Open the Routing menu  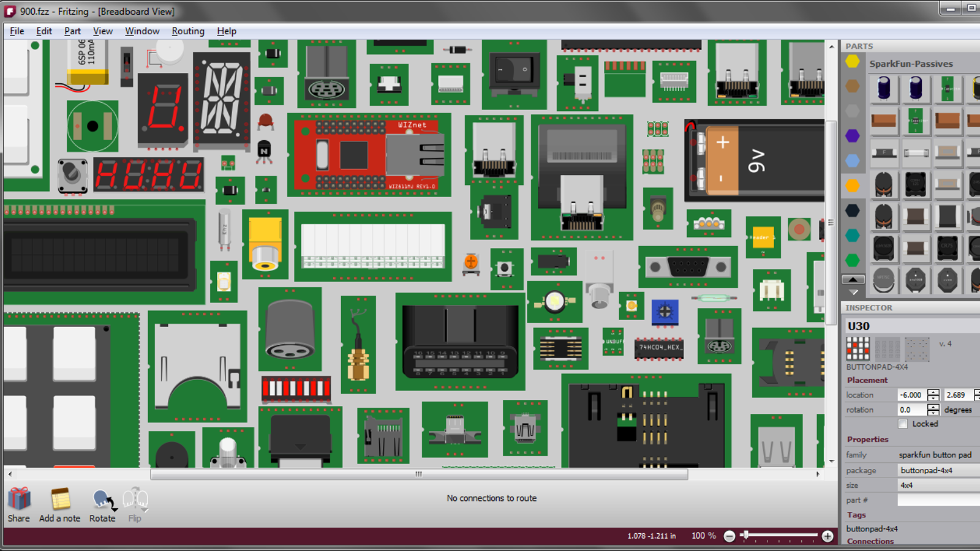tap(188, 31)
